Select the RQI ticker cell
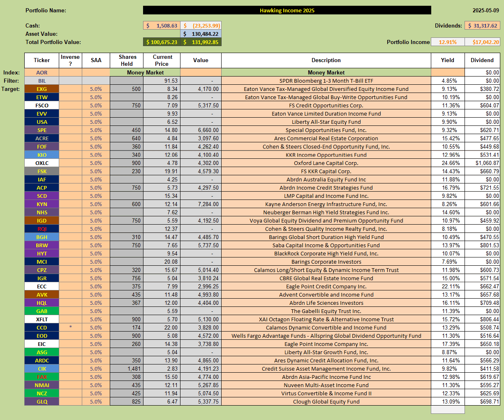 tap(42, 229)
